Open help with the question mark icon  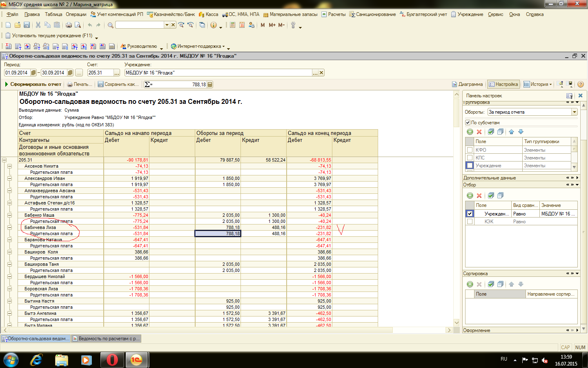[580, 84]
